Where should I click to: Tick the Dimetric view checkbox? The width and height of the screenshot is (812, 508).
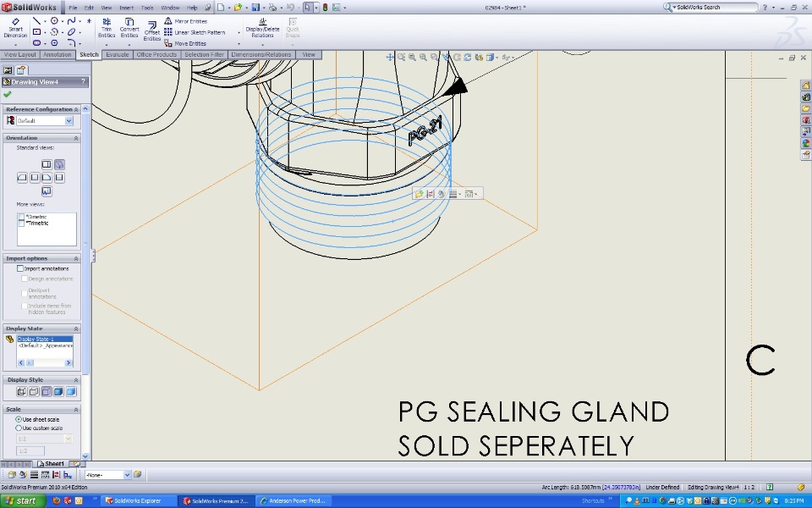point(21,217)
